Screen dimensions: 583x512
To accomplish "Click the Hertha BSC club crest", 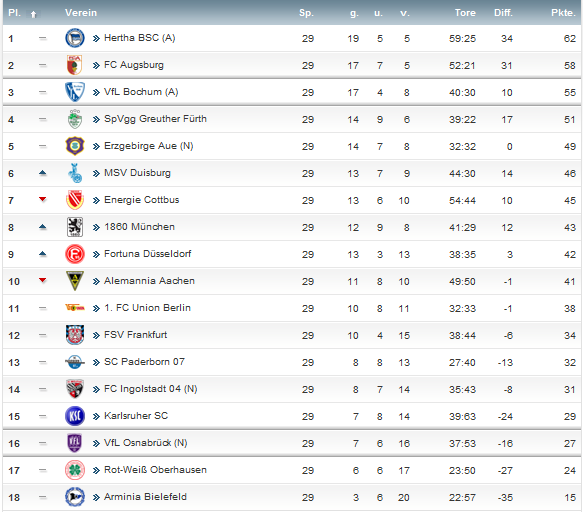I will 75,38.
